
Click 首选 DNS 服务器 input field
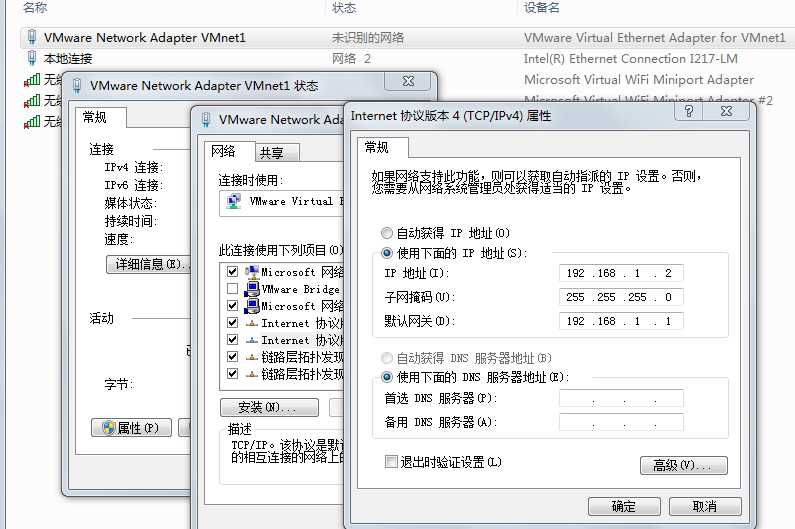click(x=621, y=398)
